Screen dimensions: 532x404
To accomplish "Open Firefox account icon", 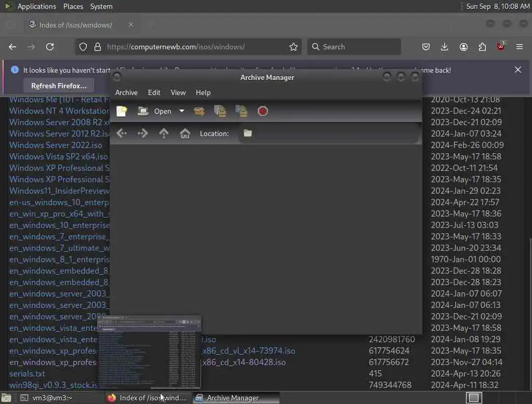I will 463,47.
